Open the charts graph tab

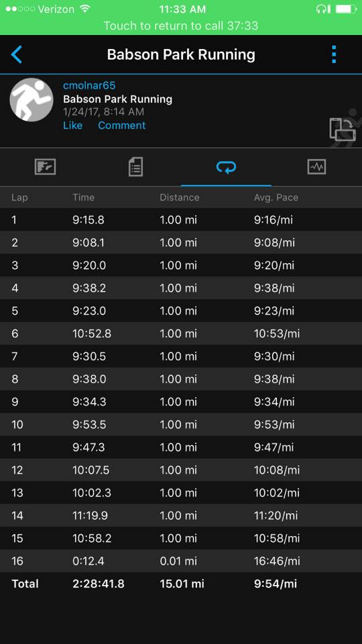tap(316, 167)
